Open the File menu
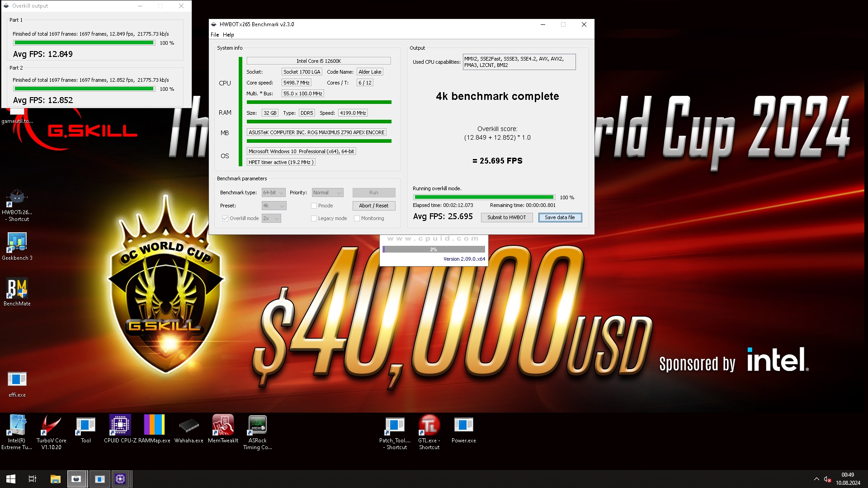 (215, 35)
